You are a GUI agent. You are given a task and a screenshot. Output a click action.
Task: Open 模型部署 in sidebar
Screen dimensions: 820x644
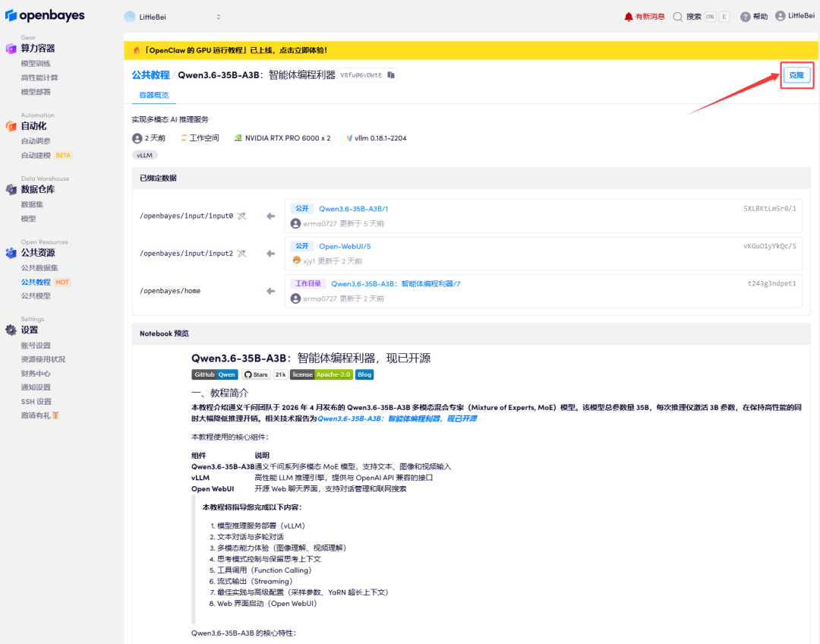click(36, 92)
